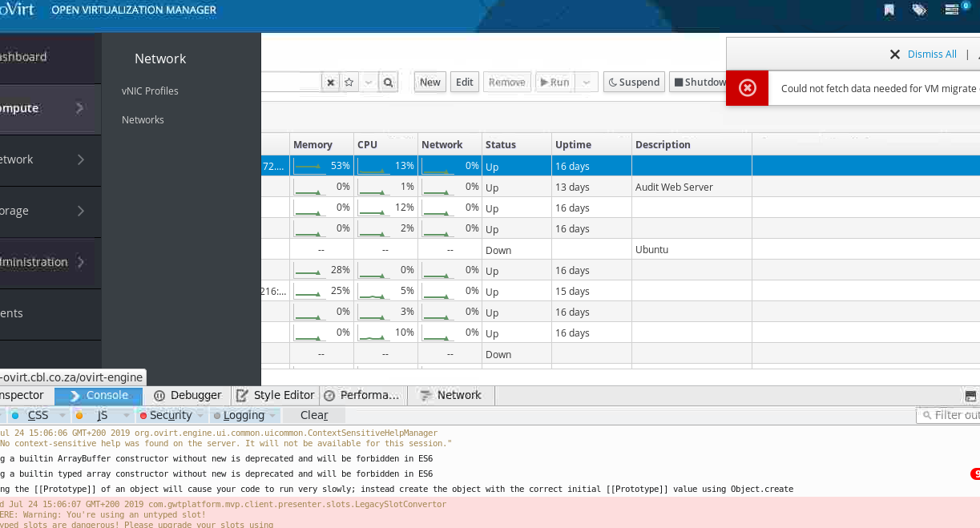Open the tags icon in header
Viewport: 980px width, 528px height.
click(x=919, y=10)
